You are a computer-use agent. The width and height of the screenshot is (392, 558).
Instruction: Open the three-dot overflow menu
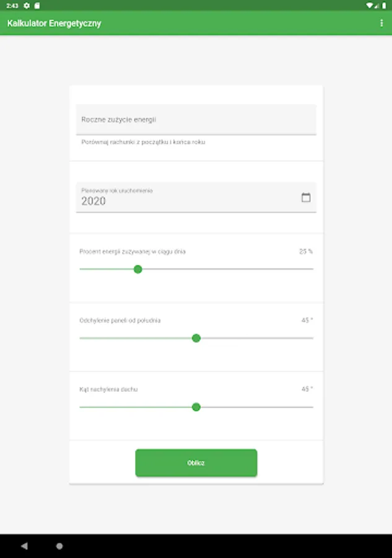click(x=381, y=23)
